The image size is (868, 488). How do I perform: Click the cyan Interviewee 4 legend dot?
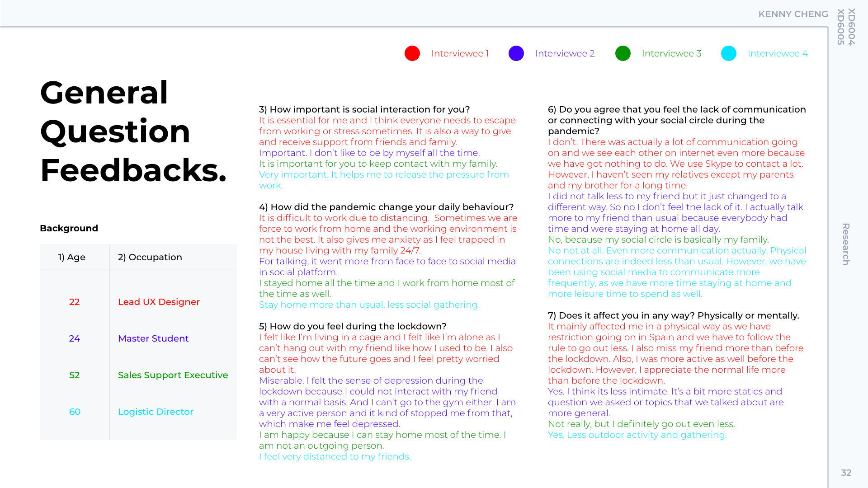tap(729, 53)
